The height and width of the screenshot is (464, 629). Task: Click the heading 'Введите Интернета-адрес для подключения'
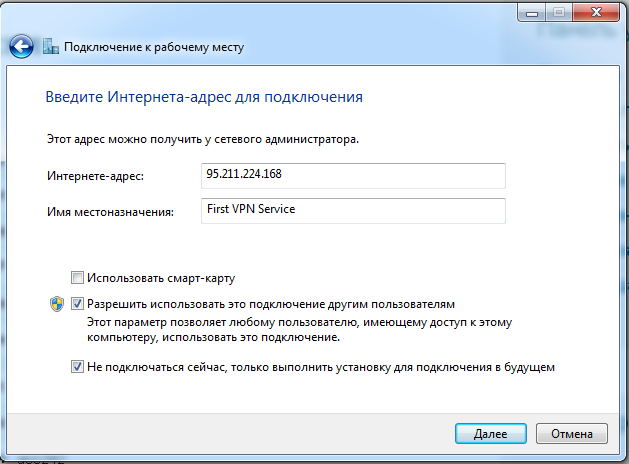204,98
